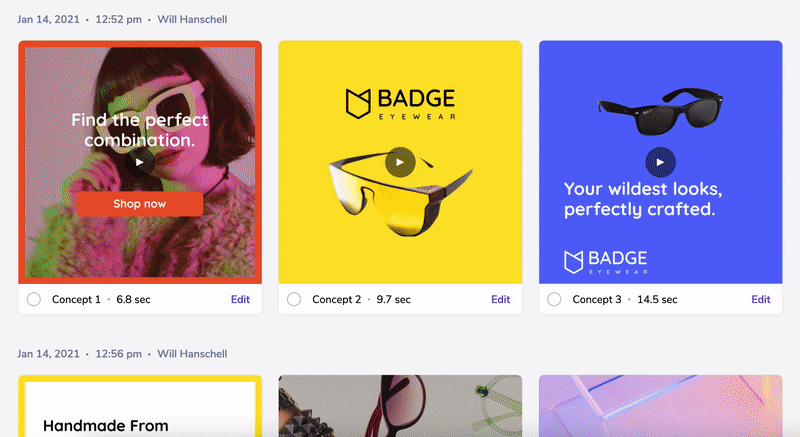Click the Badge Eyewear logo on yellow card
This screenshot has height=437, width=800.
[x=400, y=104]
